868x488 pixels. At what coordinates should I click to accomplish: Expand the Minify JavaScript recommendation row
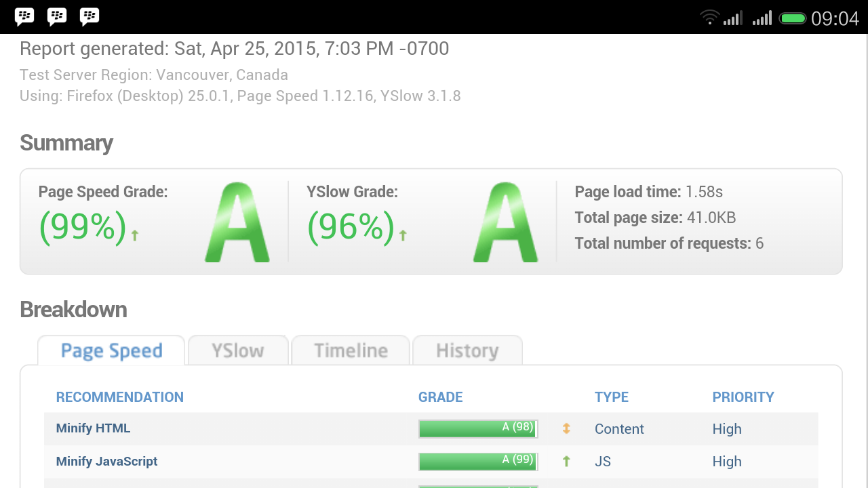click(106, 461)
